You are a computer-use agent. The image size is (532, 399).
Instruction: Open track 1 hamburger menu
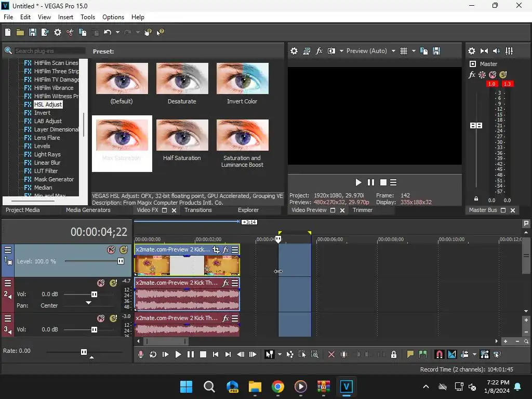coord(7,250)
